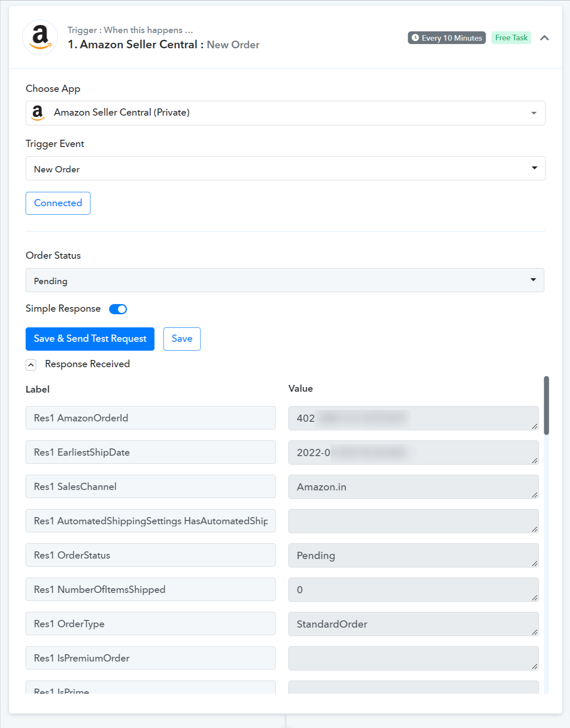Click Save & Send Test Request
The height and width of the screenshot is (728, 570).
point(90,339)
